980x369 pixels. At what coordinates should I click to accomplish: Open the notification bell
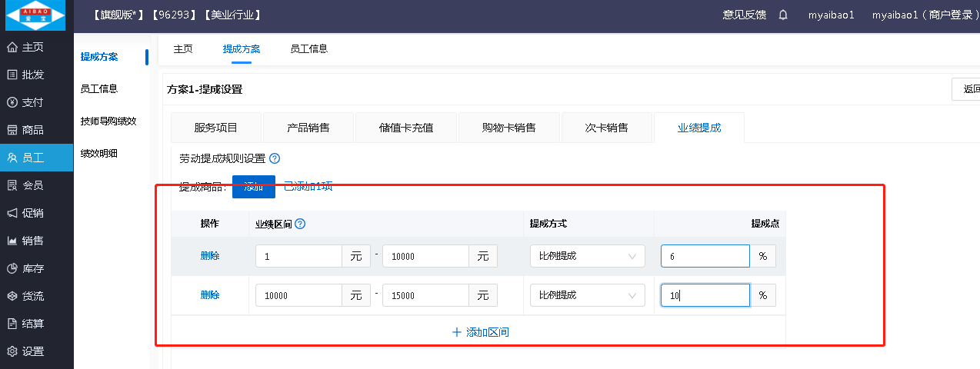[783, 15]
